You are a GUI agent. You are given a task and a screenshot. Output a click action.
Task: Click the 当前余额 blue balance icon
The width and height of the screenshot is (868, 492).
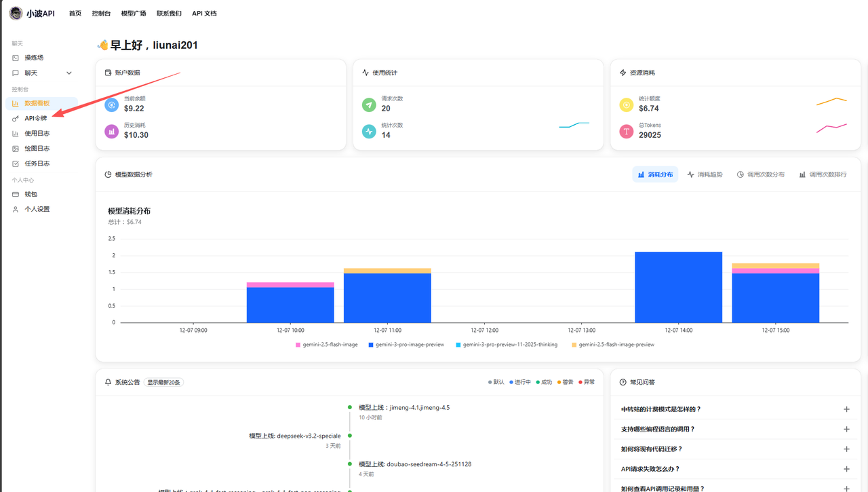(x=112, y=105)
